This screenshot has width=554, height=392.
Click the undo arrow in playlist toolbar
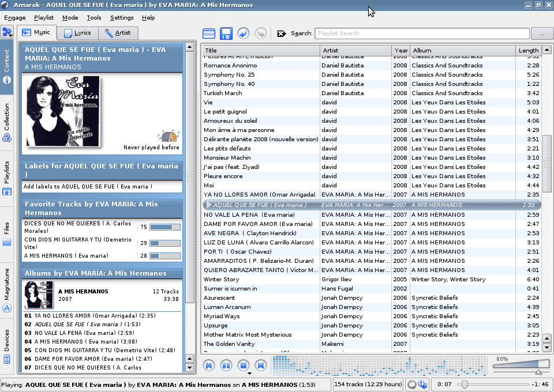[244, 33]
